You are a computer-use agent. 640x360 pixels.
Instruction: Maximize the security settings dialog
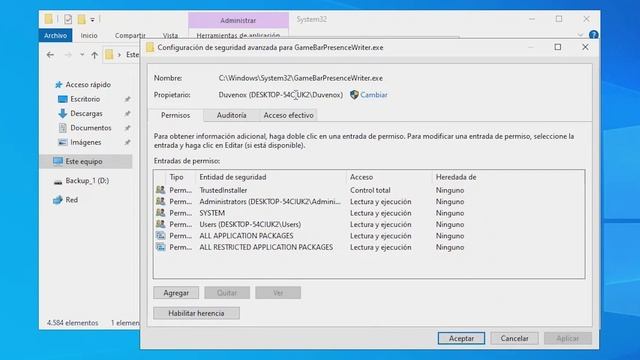pos(558,47)
